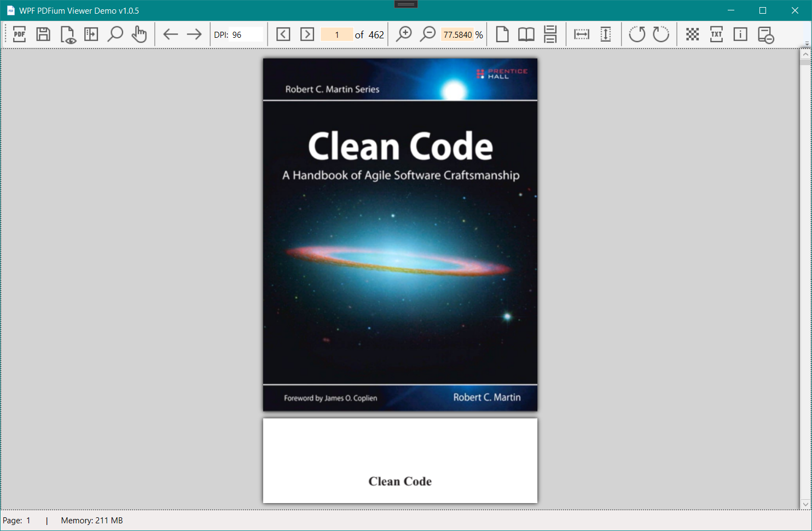Click the scrollbar up arrow

(x=805, y=54)
